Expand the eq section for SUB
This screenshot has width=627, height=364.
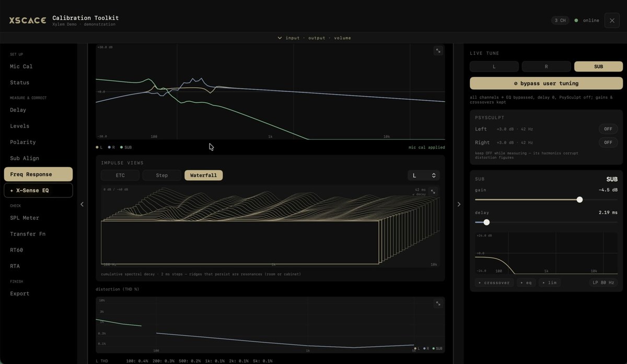(x=526, y=283)
